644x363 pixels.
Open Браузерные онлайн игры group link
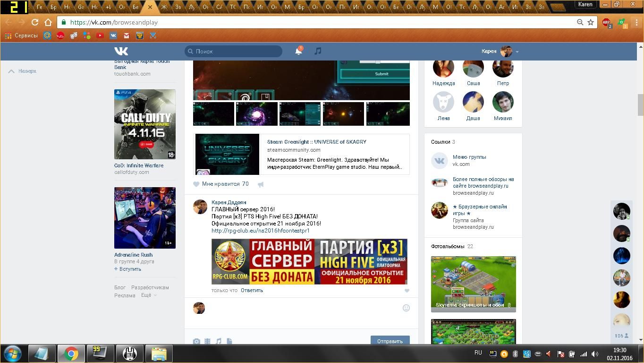tap(480, 210)
